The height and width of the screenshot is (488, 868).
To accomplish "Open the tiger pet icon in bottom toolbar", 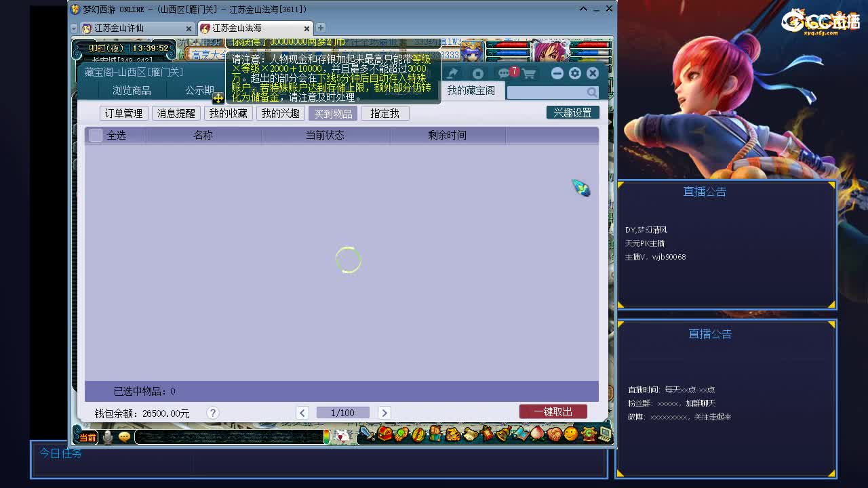I will (x=452, y=434).
